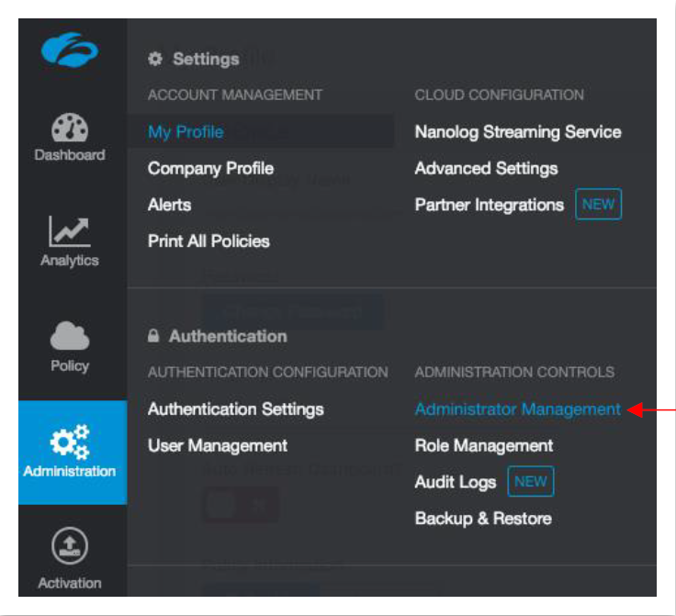
Task: Open My Profile settings
Action: [x=186, y=132]
